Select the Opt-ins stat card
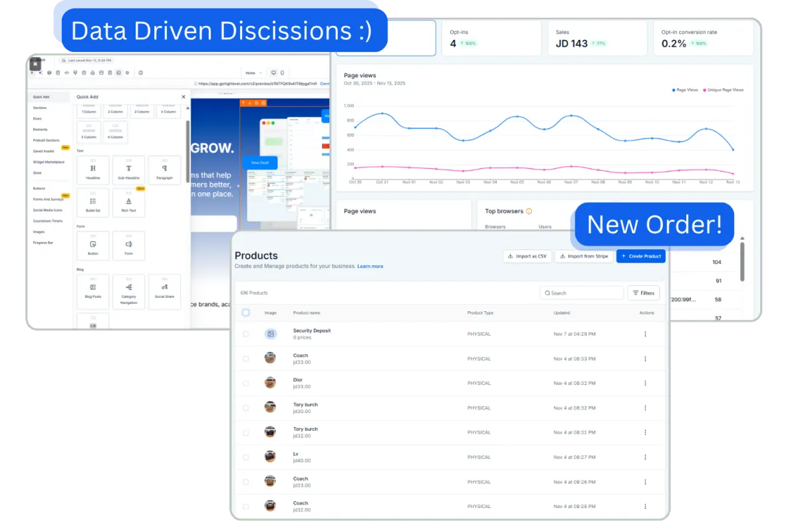 point(491,38)
